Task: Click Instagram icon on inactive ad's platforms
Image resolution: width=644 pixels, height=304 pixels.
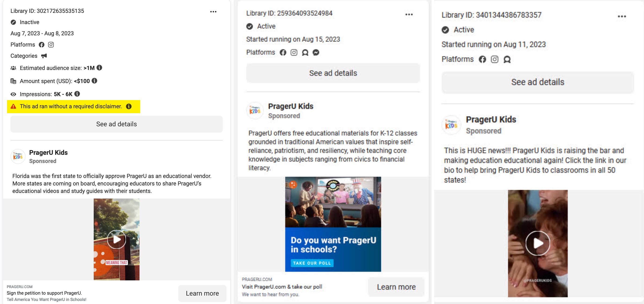Action: coord(51,44)
